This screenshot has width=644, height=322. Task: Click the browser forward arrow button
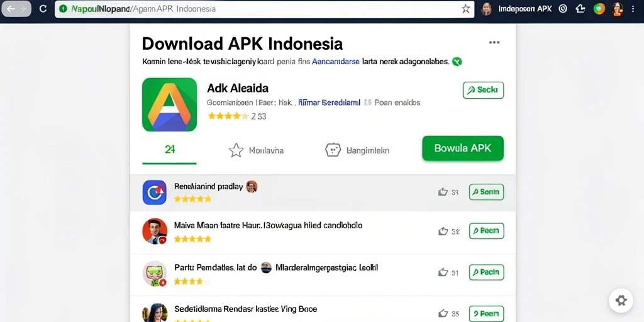point(23,9)
